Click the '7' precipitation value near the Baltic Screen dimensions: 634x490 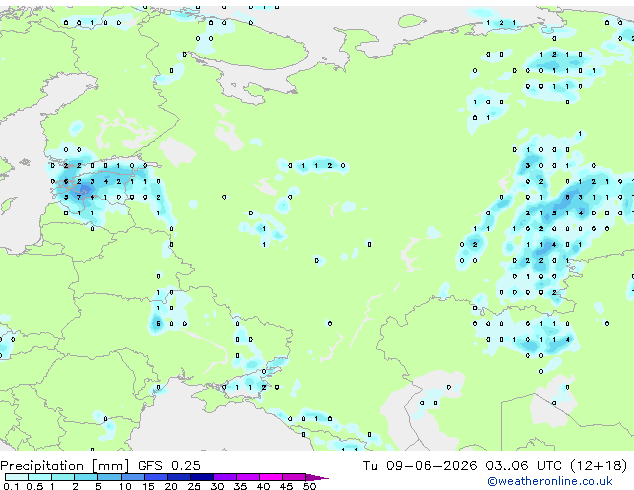coord(79,198)
